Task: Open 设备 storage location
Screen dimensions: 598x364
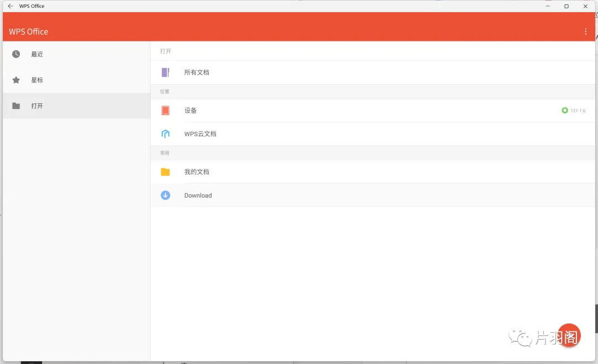Action: (373, 111)
